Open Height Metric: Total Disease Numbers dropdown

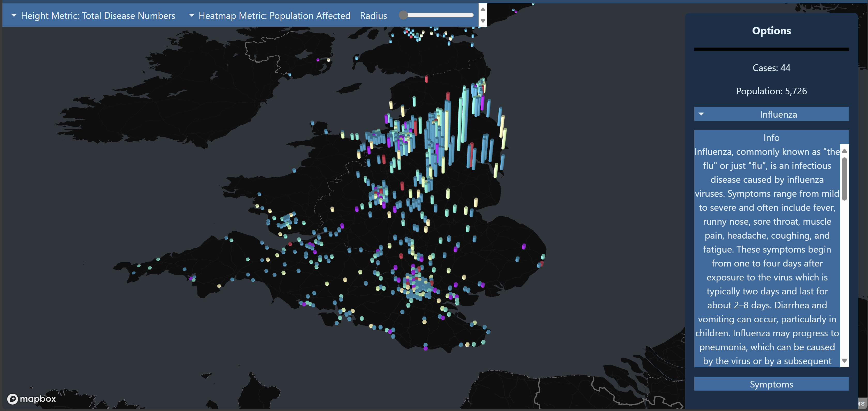tap(98, 16)
